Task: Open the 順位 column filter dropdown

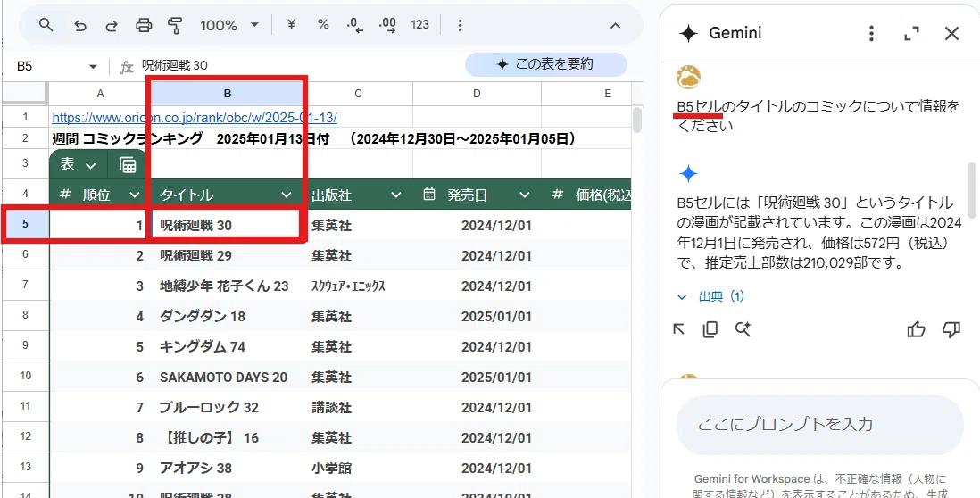Action: click(x=135, y=195)
